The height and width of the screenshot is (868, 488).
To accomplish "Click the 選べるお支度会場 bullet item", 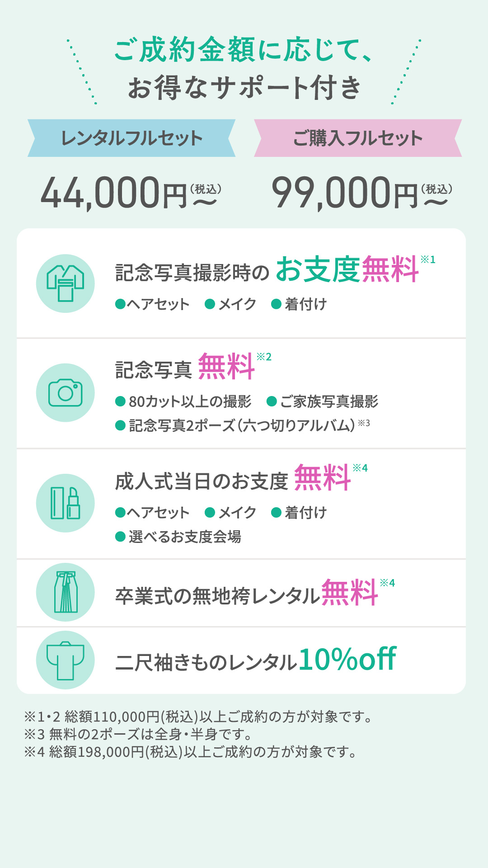I will 179,537.
